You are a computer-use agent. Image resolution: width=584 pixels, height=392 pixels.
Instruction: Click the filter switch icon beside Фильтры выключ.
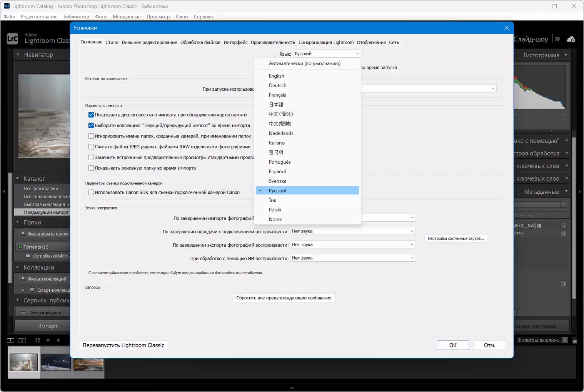(575, 341)
